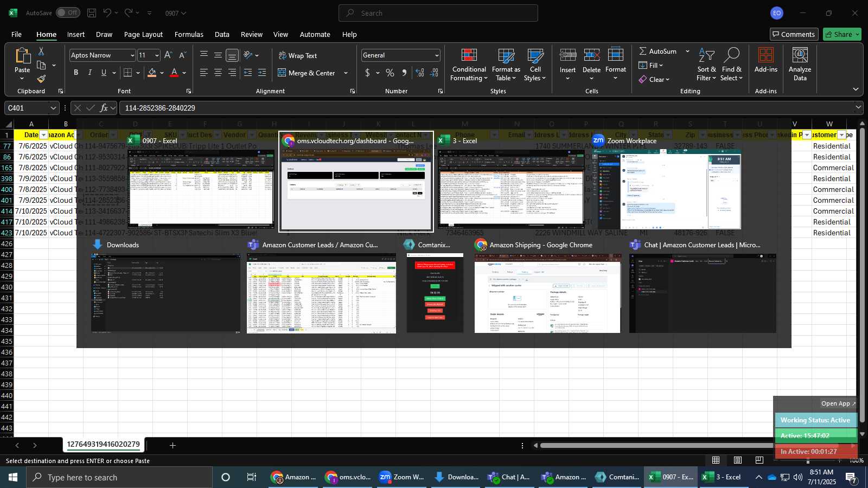Click Decrease Font Size icon
Viewport: 868px width, 488px height.
pos(182,55)
